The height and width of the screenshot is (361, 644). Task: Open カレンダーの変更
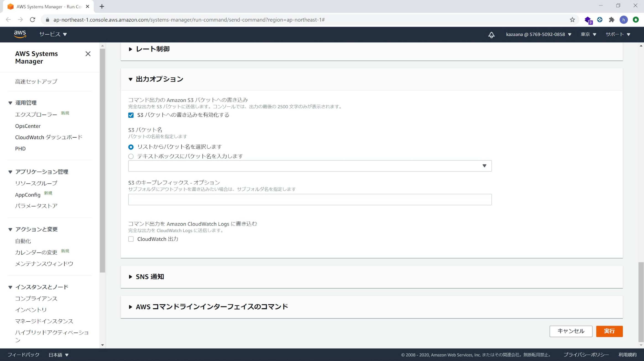(x=36, y=252)
